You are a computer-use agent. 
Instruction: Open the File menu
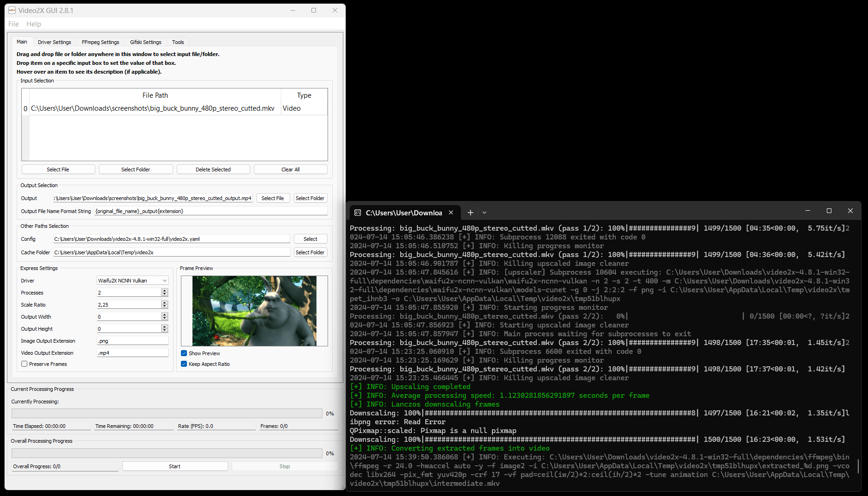click(13, 24)
